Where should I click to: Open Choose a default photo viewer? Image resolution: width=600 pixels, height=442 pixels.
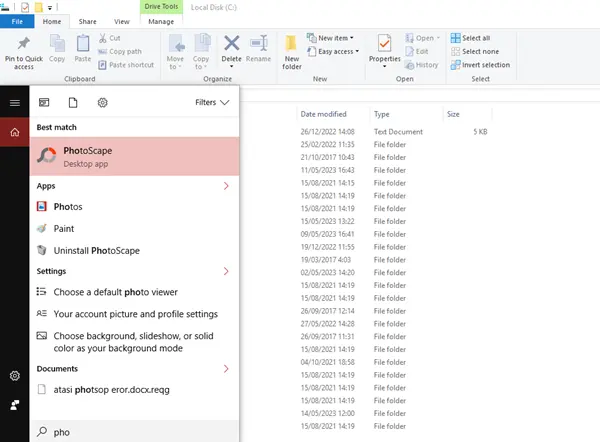click(134, 292)
